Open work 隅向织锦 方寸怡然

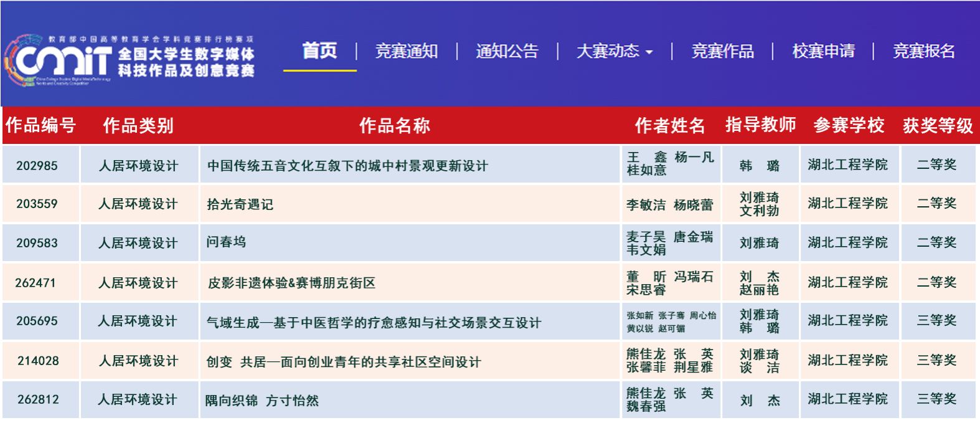click(x=262, y=401)
